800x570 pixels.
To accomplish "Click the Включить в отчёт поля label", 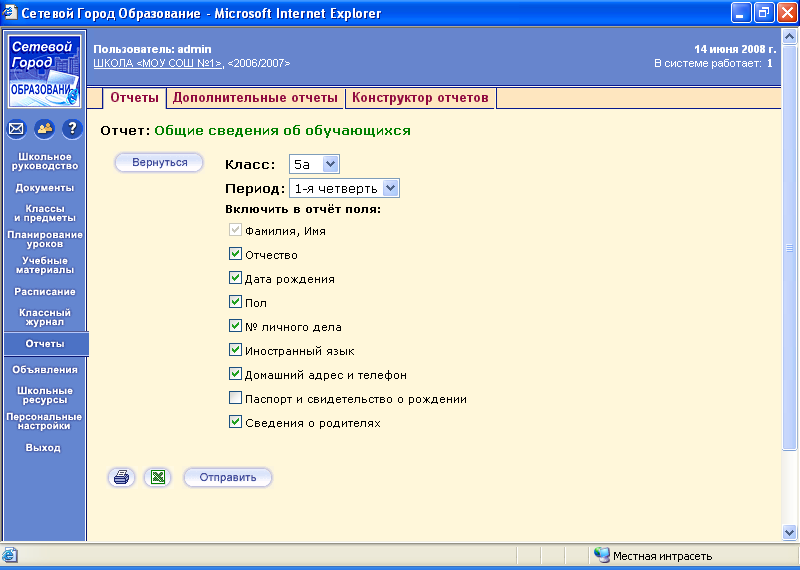I will pyautogui.click(x=303, y=209).
